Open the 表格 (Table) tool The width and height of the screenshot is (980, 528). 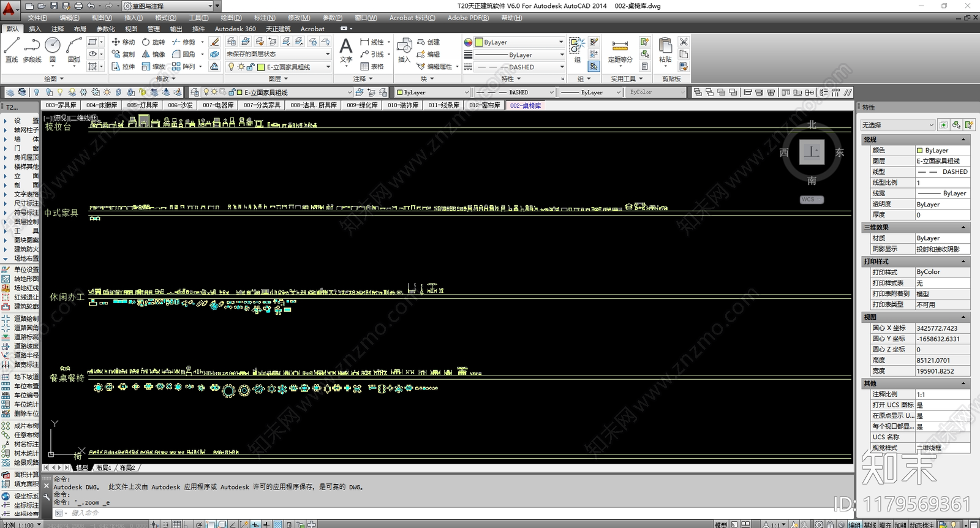tap(372, 66)
